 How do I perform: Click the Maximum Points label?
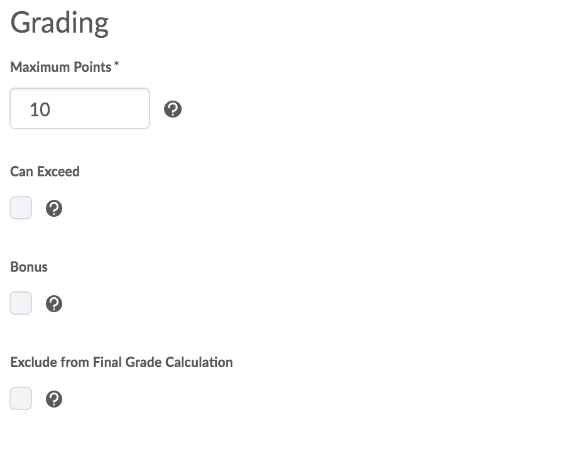(61, 67)
